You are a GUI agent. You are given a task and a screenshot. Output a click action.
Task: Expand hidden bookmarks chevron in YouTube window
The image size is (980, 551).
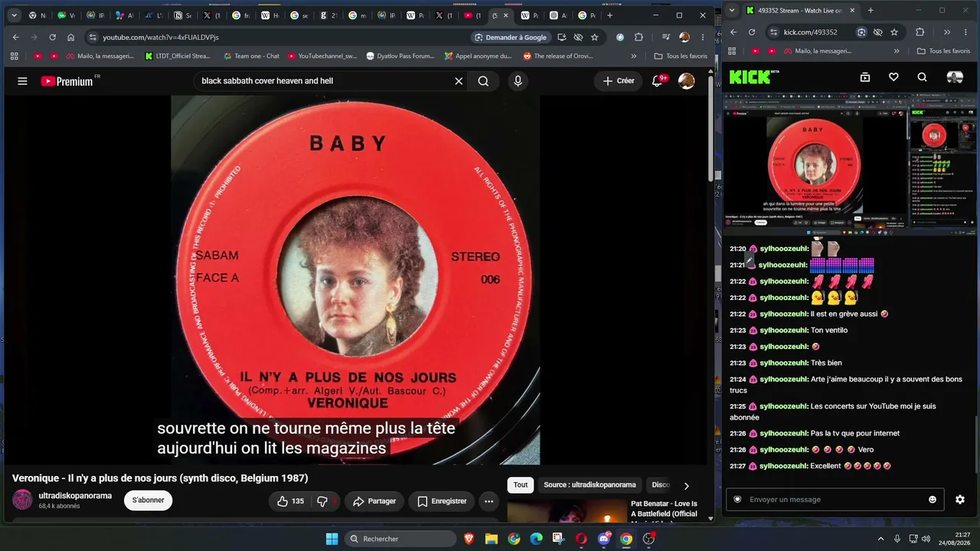[x=634, y=56]
